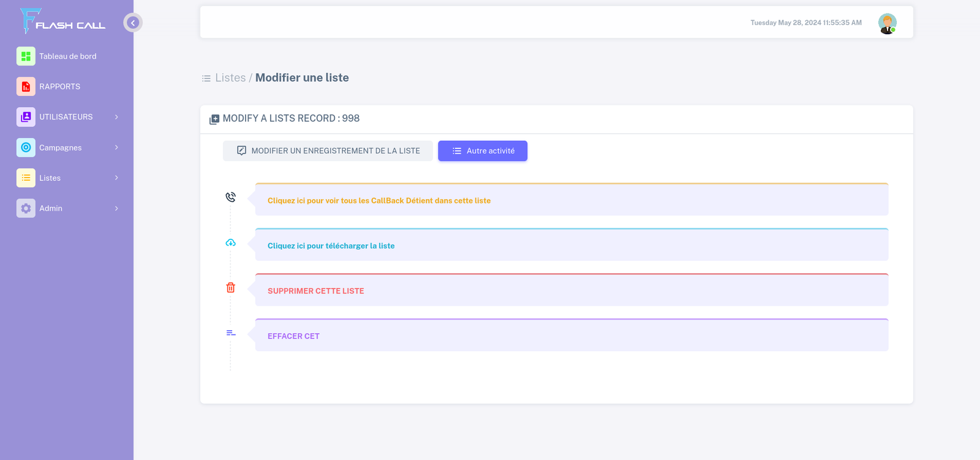Click the link to download the list
Viewport: 980px width, 460px height.
click(331, 246)
